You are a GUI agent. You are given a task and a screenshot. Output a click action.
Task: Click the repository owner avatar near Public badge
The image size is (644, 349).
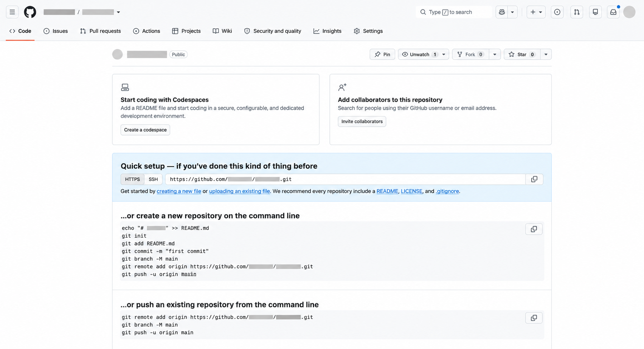[x=118, y=54]
